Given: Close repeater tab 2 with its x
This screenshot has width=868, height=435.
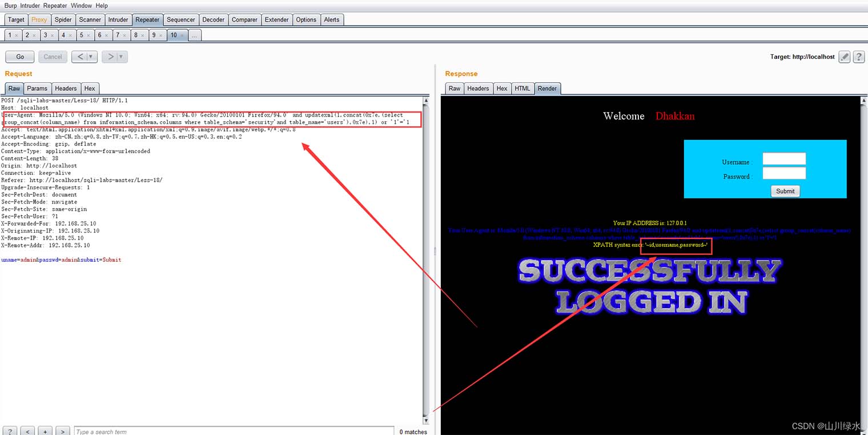Looking at the screenshot, I should click(x=34, y=35).
